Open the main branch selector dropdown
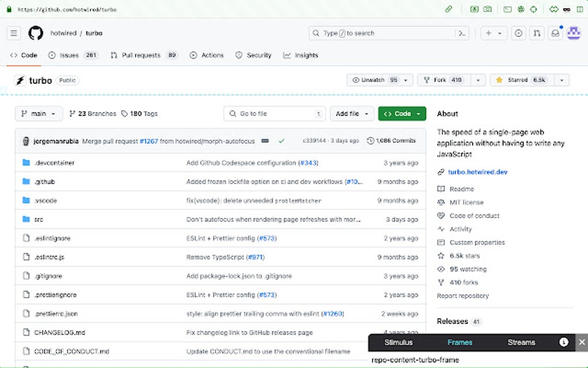 (38, 114)
